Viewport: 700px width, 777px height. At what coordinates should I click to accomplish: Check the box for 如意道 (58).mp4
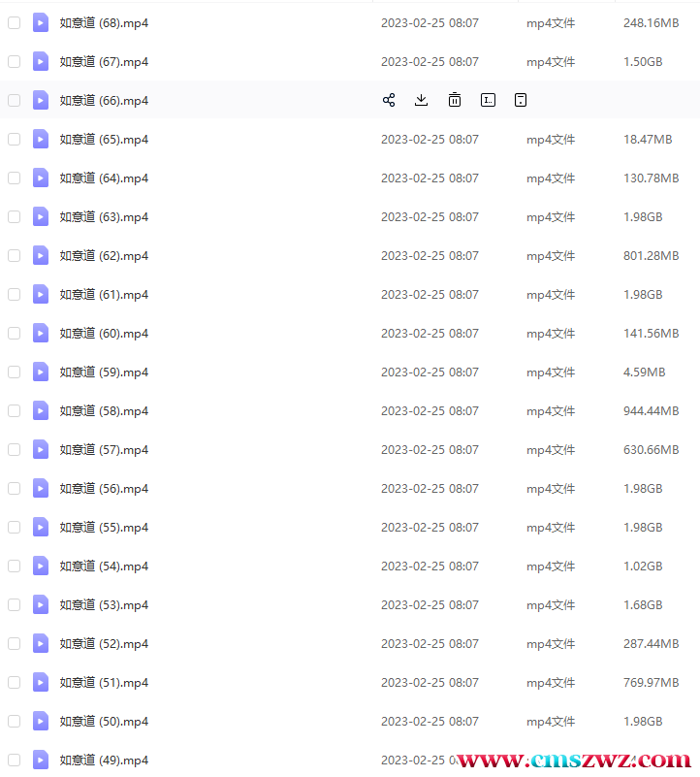(14, 410)
